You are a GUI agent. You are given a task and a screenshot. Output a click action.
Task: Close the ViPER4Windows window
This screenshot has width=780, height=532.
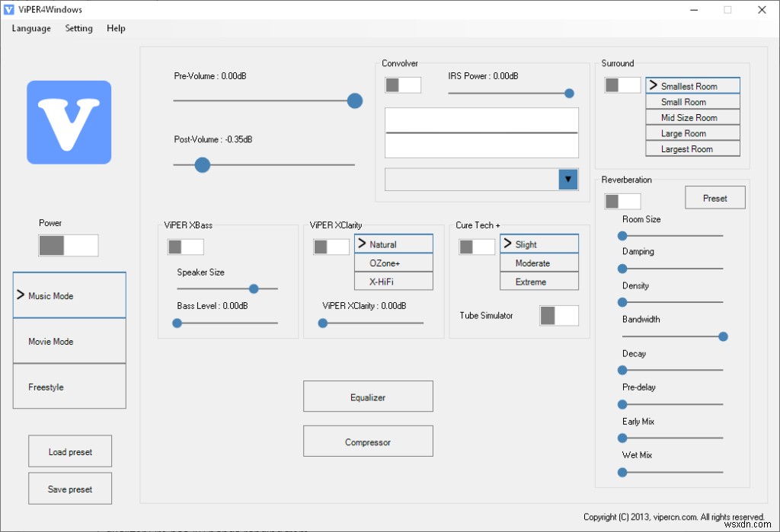click(762, 9)
